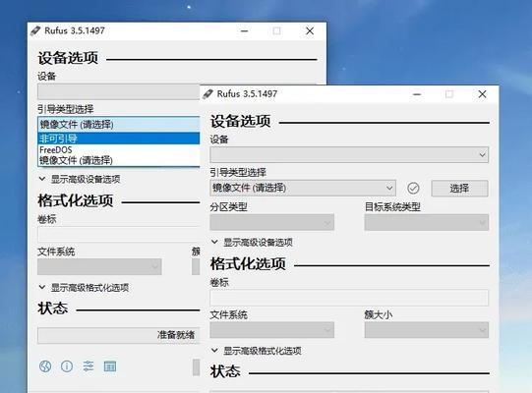Viewport: 532px width, 393px height.
Task: Open language globe icon in back window
Action: [45, 366]
